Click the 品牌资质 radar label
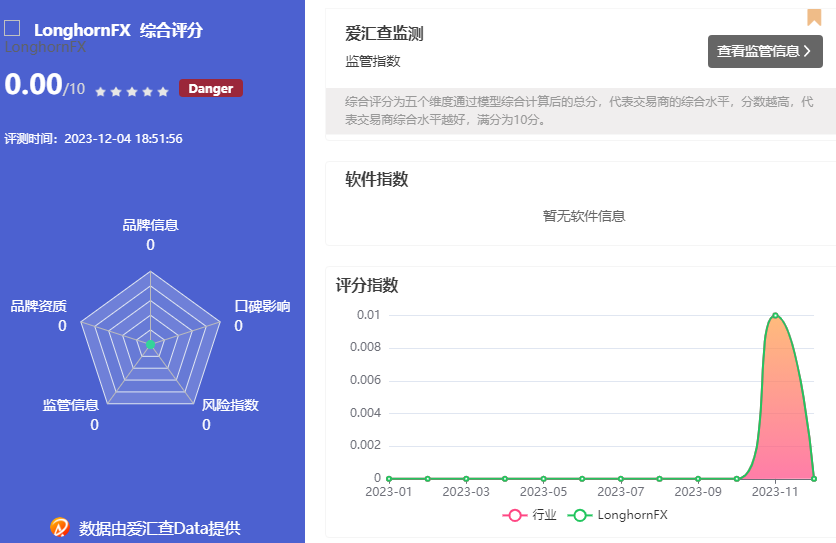836x543 pixels. click(x=38, y=306)
